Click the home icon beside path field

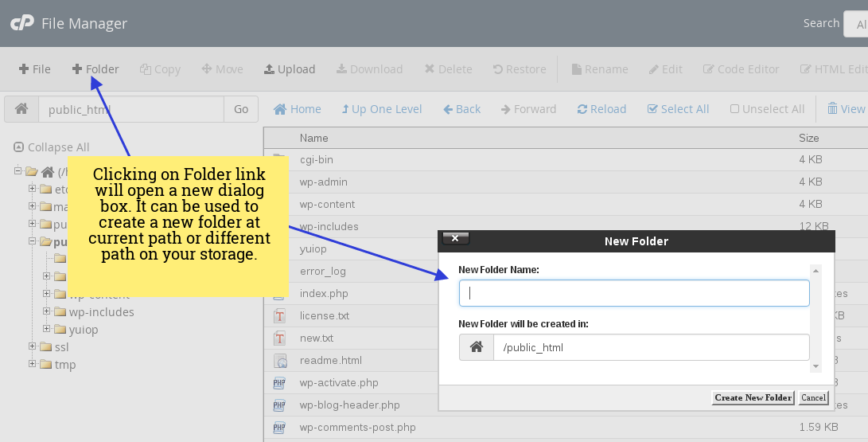(21, 109)
